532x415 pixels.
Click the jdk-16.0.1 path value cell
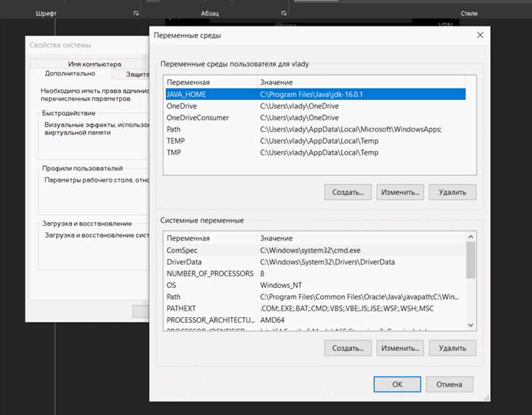pyautogui.click(x=311, y=94)
